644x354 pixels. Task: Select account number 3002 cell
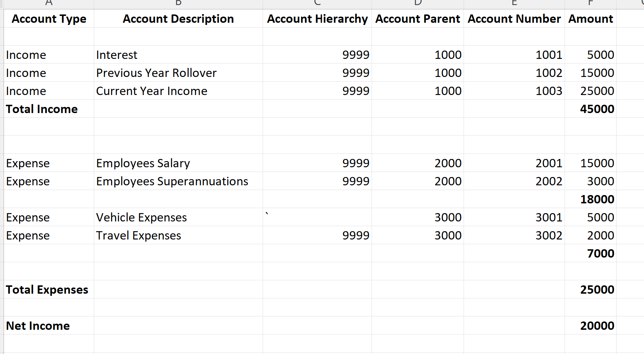click(514, 235)
